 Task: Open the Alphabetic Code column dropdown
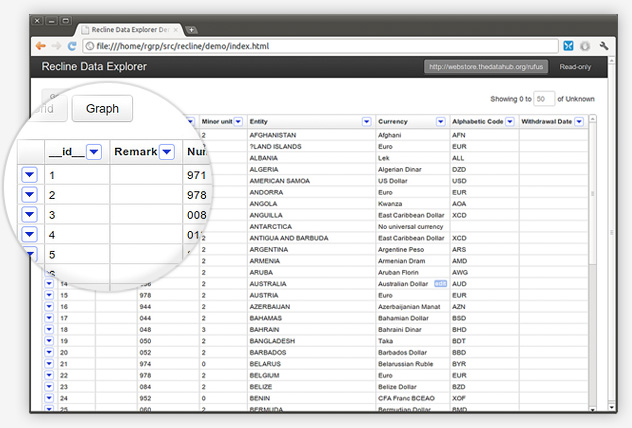(x=509, y=121)
